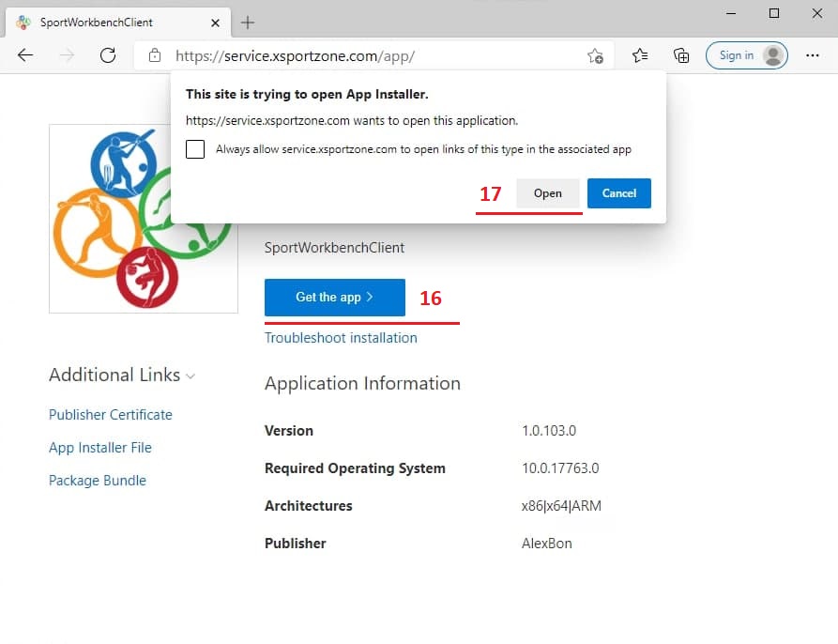Click the Get the app button
This screenshot has height=644, width=838.
click(334, 298)
